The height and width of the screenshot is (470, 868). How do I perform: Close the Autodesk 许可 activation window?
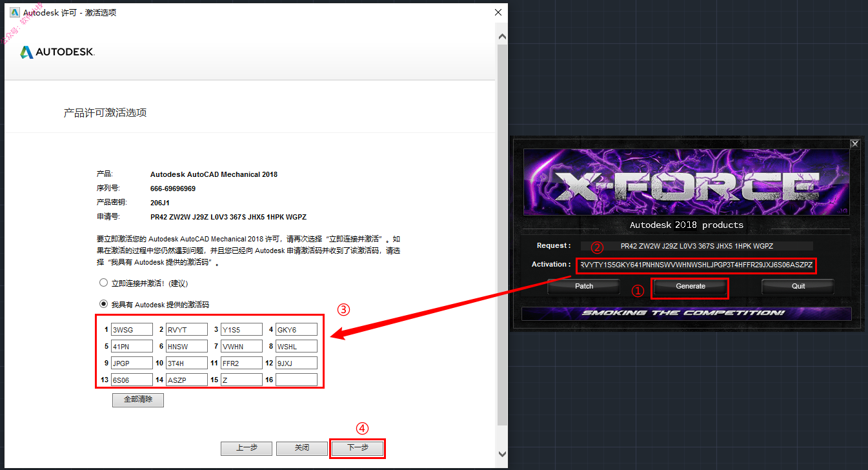click(498, 12)
